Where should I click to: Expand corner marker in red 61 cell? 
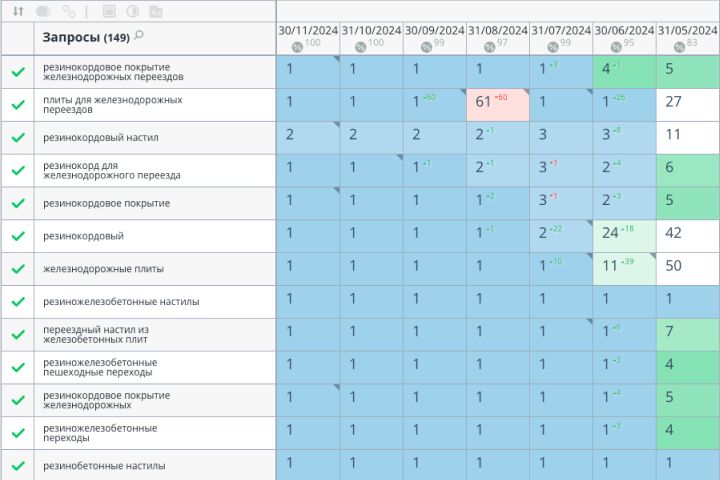point(526,92)
